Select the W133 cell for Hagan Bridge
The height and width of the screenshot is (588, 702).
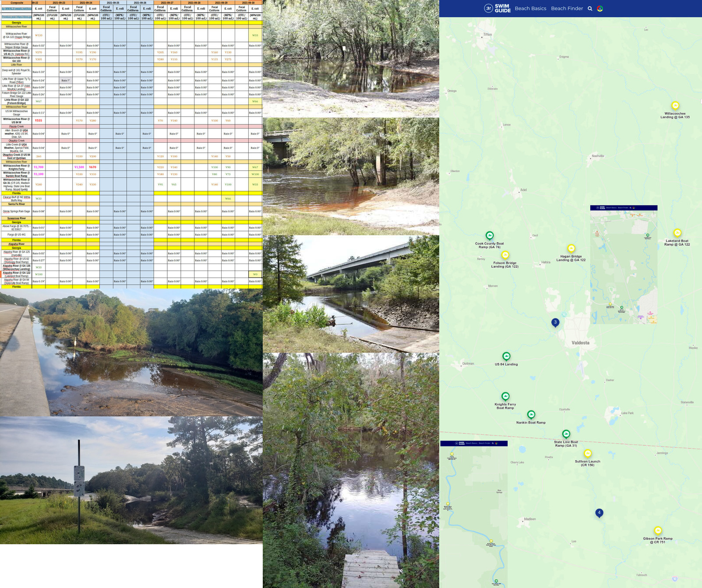coord(39,35)
